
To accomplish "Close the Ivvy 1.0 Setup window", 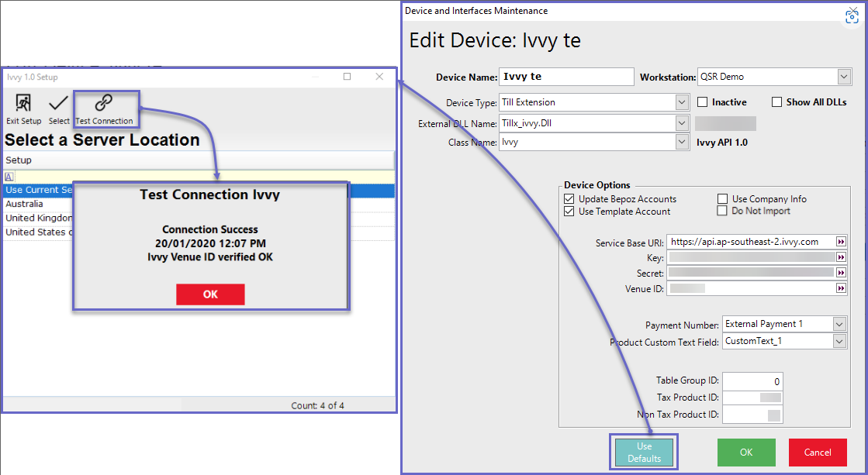I will point(379,77).
